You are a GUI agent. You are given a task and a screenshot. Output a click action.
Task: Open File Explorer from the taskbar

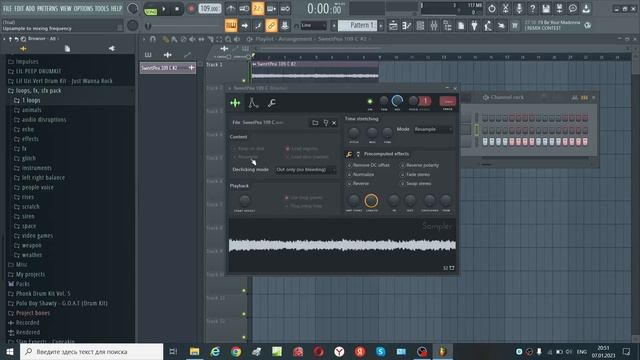[x=194, y=351]
